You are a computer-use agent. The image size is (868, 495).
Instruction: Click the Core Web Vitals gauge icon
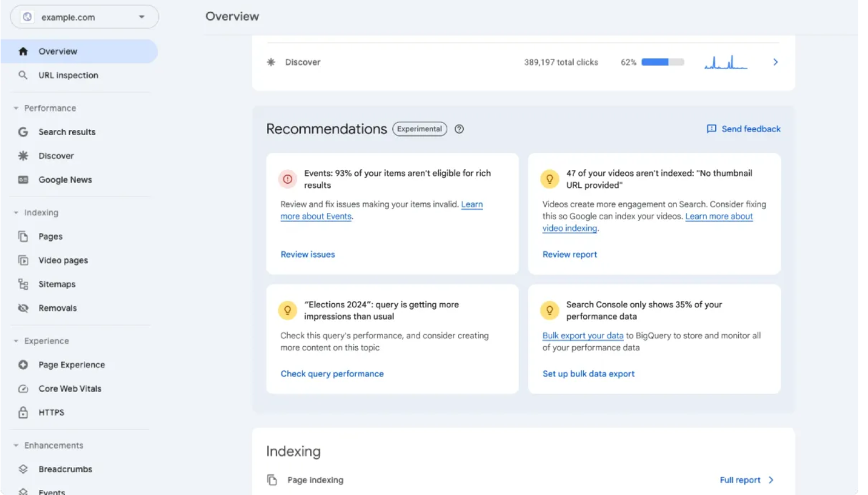[x=23, y=389]
